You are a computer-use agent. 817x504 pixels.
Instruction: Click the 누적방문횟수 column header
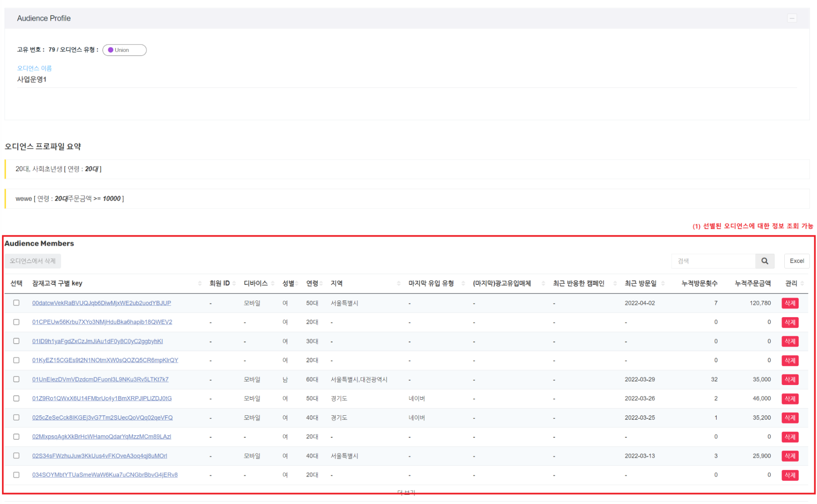click(699, 283)
